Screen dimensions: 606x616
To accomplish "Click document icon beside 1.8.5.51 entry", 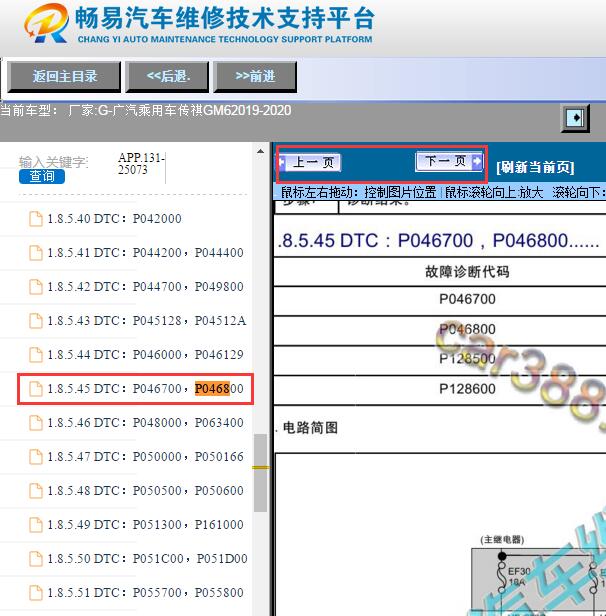I will (36, 593).
